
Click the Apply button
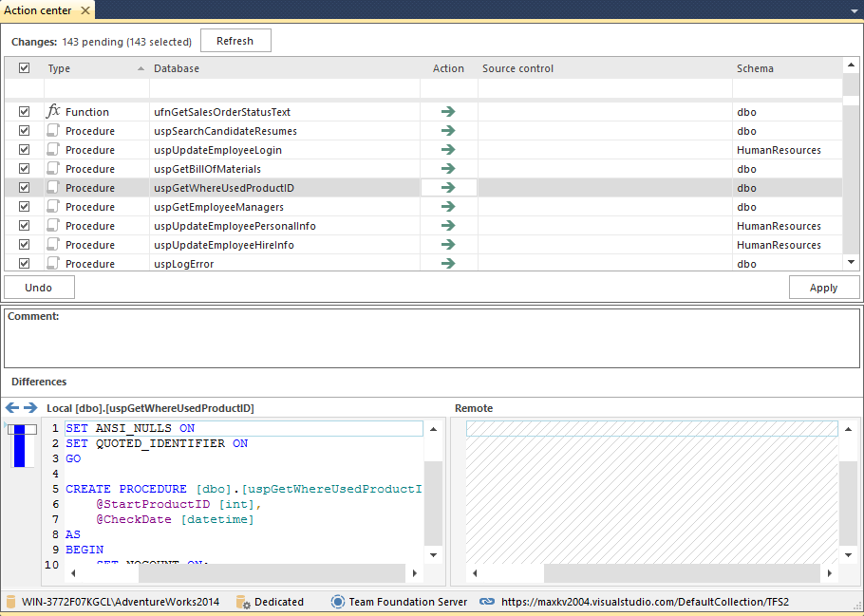[x=823, y=288]
